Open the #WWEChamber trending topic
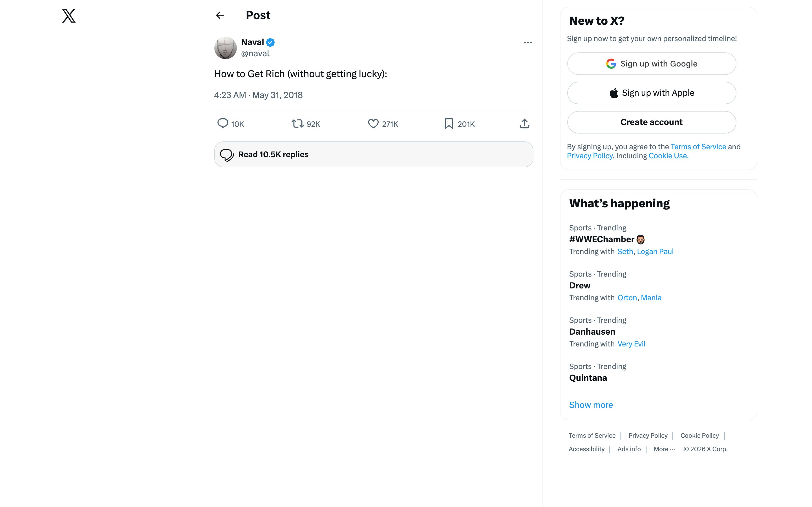The image size is (812, 507). [x=602, y=239]
